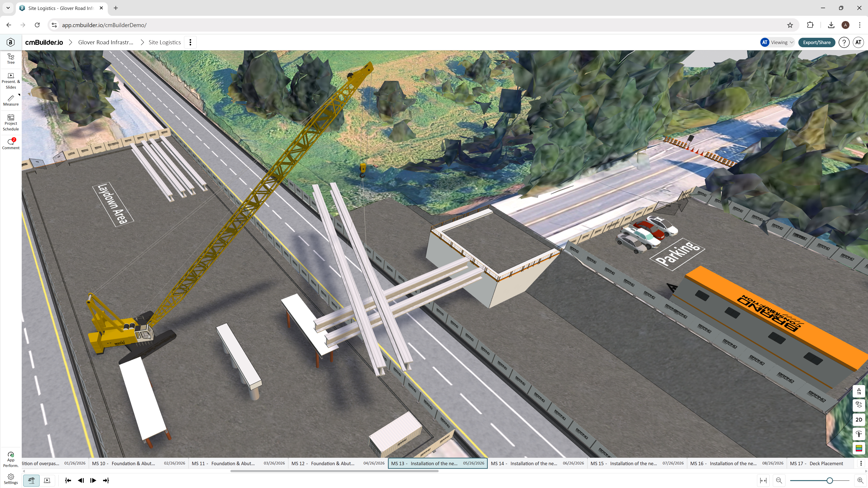
Task: Click the timeline zoom slider handle
Action: (x=830, y=480)
